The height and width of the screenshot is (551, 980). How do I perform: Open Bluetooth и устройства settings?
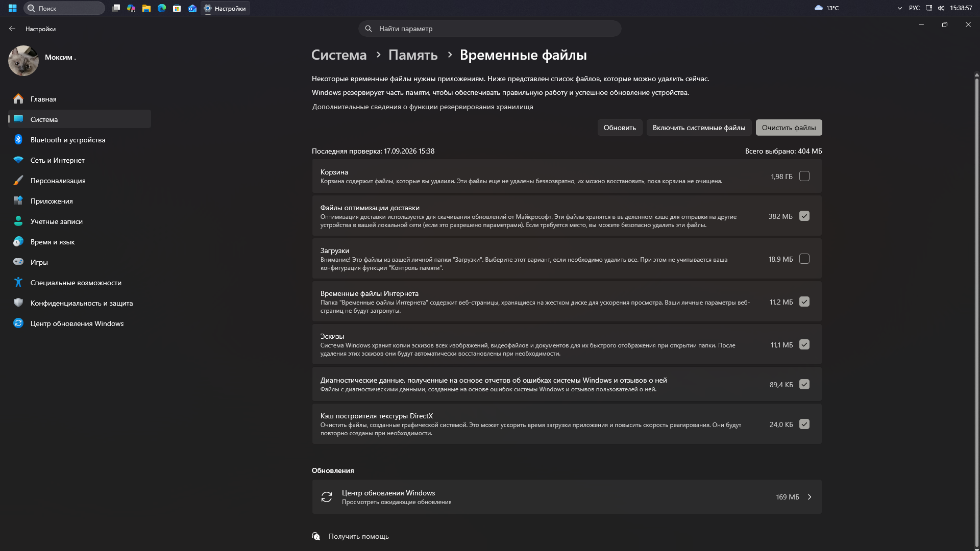coord(80,140)
